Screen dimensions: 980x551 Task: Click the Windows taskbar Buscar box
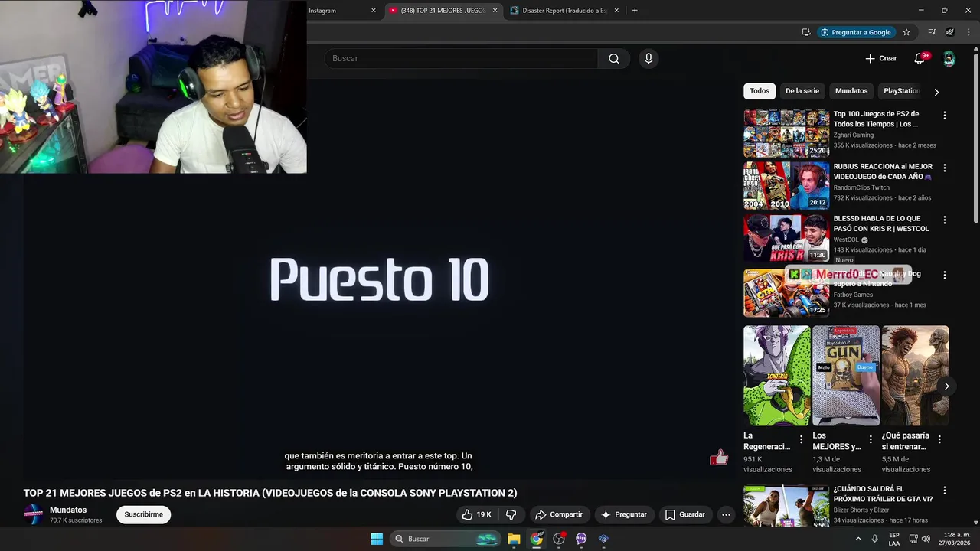(444, 539)
